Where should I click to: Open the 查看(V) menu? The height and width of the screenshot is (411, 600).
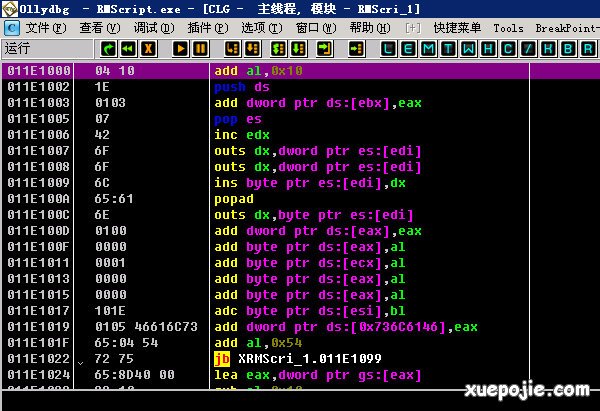[x=100, y=28]
